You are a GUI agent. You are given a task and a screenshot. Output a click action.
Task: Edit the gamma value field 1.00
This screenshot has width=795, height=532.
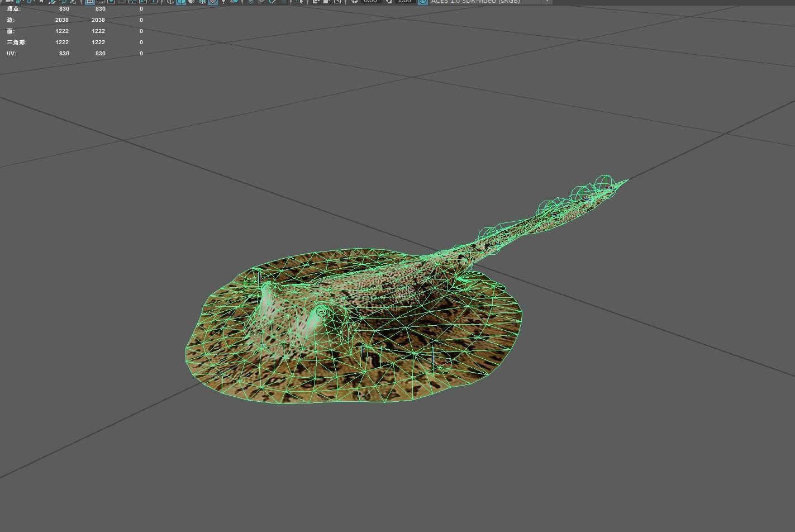(x=406, y=2)
